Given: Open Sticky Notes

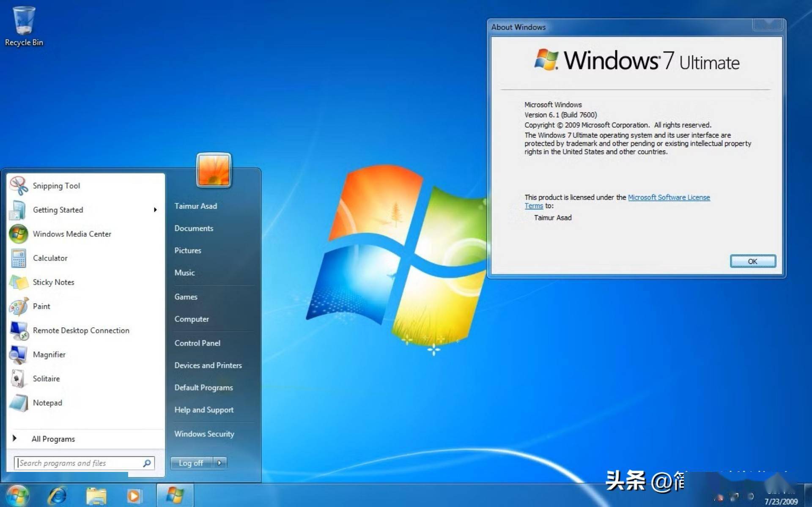Looking at the screenshot, I should [53, 282].
